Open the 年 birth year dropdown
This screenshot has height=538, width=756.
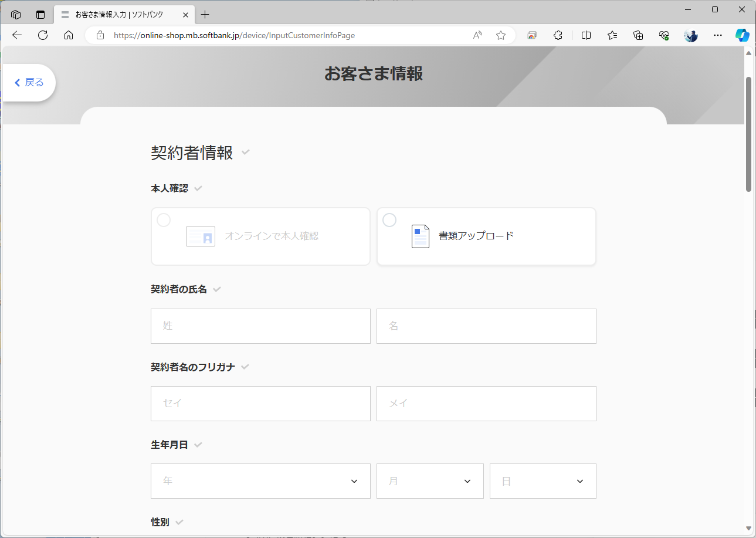click(260, 481)
